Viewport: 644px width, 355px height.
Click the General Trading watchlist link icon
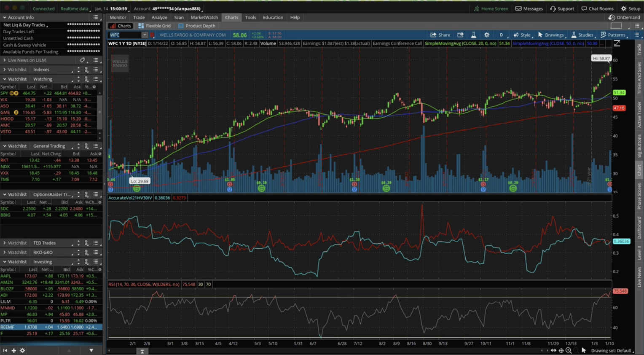pos(86,146)
